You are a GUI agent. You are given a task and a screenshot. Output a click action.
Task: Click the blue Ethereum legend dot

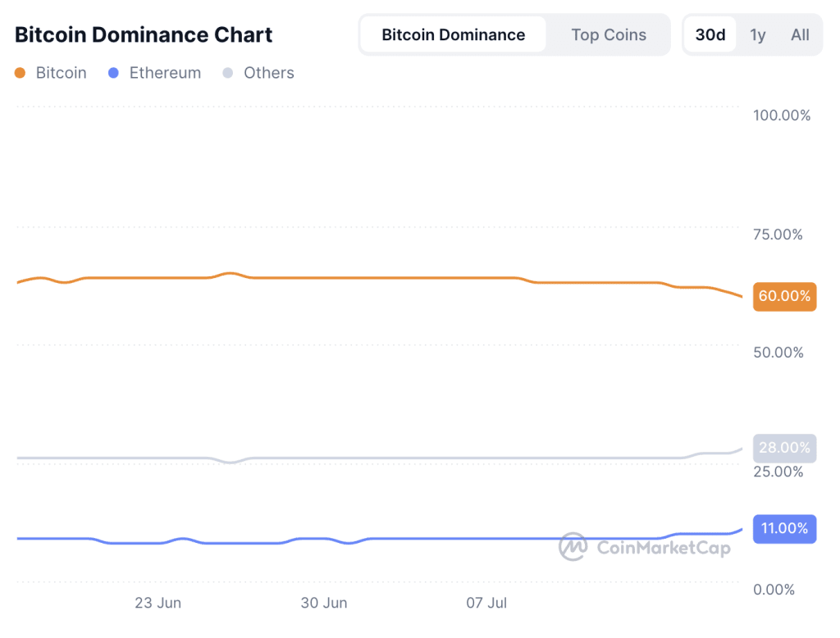[x=113, y=73]
